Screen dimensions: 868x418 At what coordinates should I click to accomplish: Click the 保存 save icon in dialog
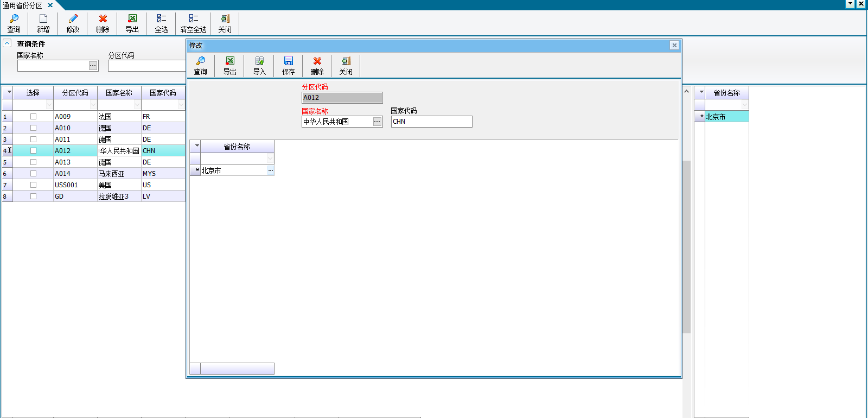(x=289, y=61)
